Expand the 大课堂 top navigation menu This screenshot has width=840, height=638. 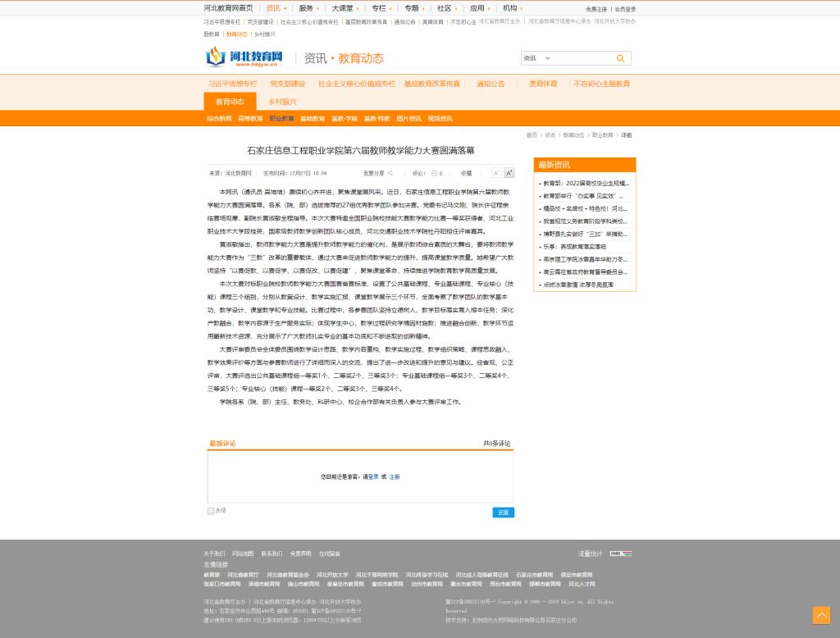click(345, 8)
